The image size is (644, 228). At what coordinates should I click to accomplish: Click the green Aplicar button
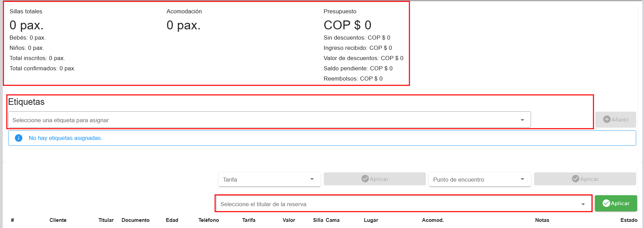click(x=616, y=203)
